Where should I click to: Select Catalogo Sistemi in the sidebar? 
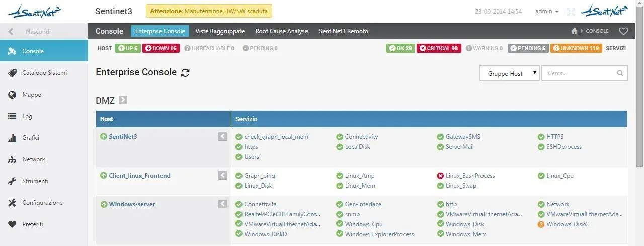[x=44, y=73]
